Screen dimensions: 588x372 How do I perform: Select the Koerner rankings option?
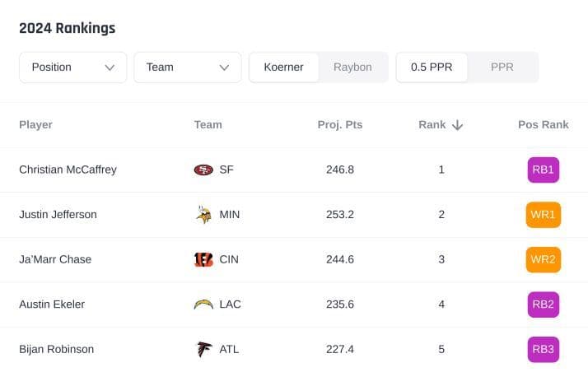point(284,67)
